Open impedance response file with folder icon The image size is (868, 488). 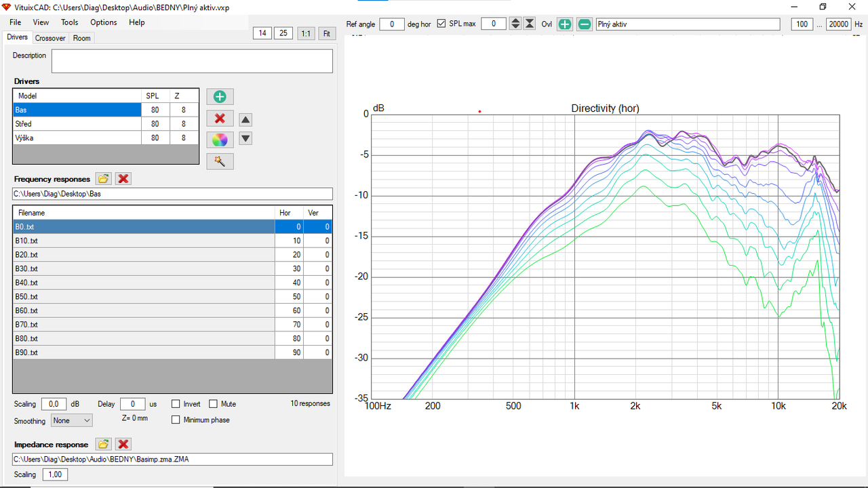pyautogui.click(x=103, y=445)
